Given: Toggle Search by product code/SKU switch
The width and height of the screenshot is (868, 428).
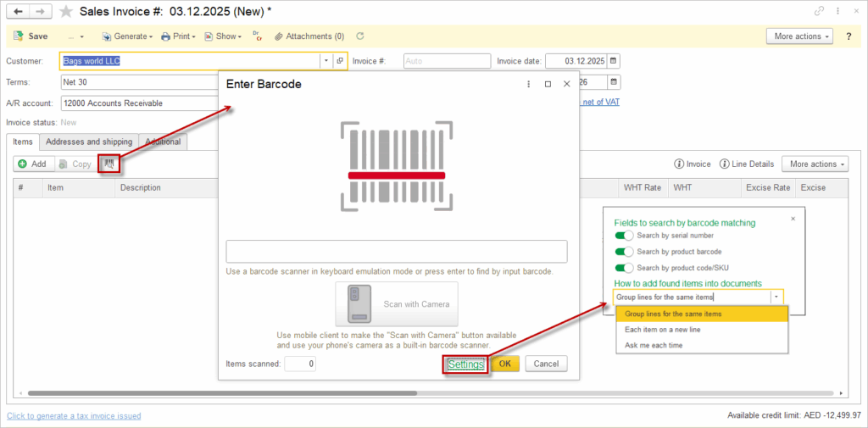Looking at the screenshot, I should pos(624,268).
